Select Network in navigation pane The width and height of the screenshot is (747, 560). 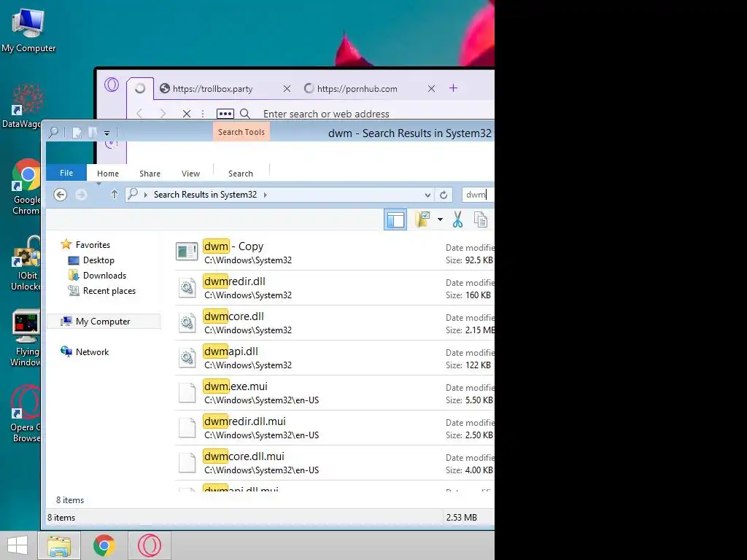(92, 352)
